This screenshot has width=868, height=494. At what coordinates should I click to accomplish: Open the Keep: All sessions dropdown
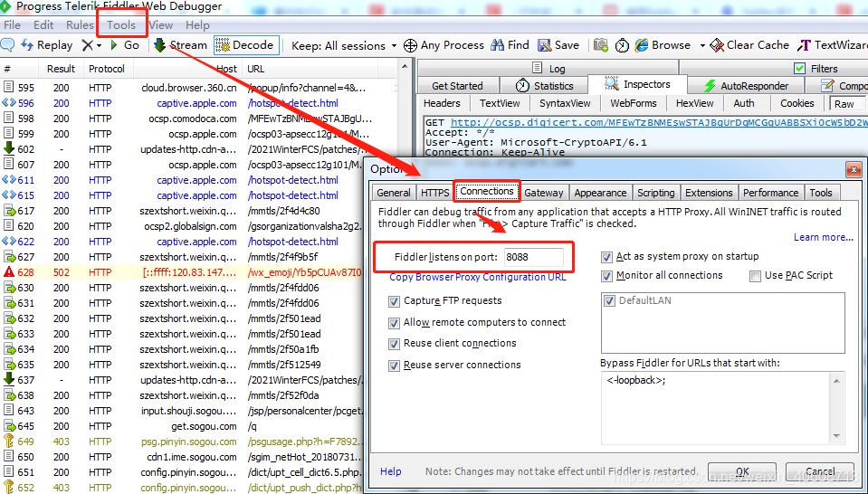coord(344,45)
